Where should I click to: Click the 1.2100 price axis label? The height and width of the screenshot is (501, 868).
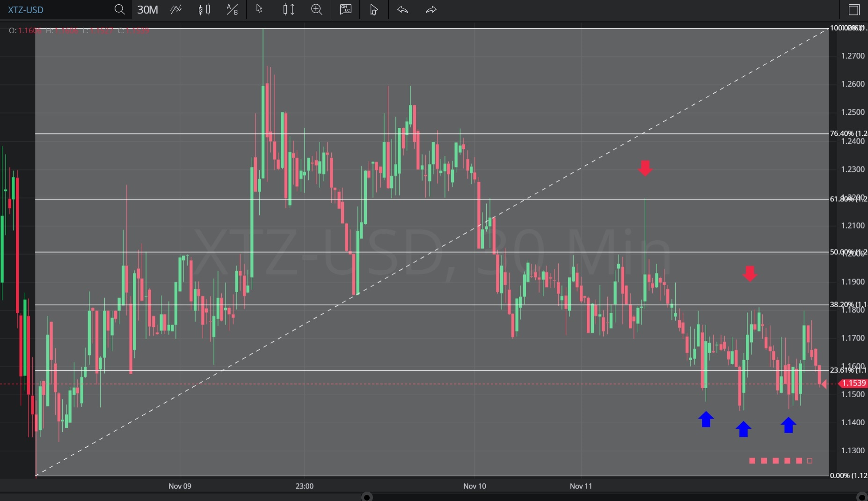pyautogui.click(x=853, y=225)
